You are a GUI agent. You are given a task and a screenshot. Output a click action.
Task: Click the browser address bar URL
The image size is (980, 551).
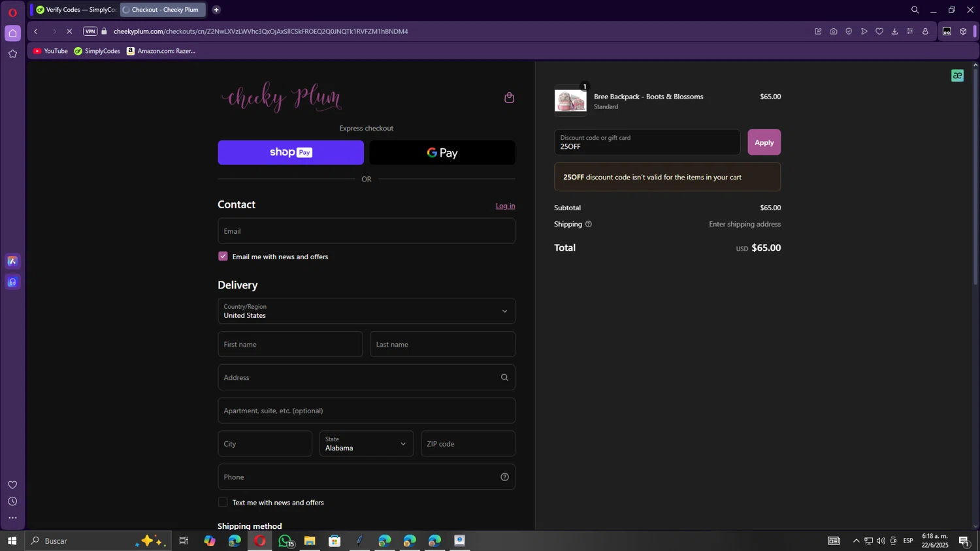point(261,31)
